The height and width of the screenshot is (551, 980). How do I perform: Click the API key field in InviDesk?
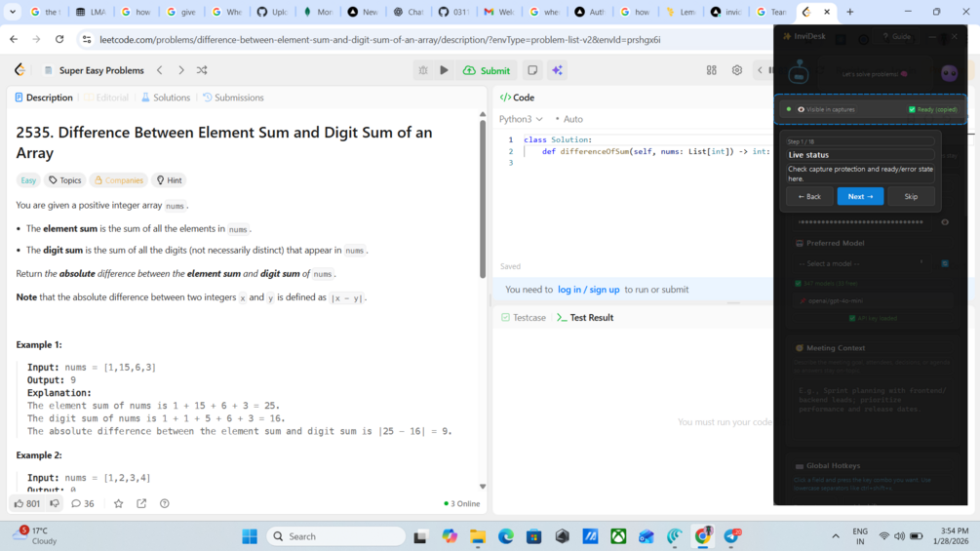863,221
